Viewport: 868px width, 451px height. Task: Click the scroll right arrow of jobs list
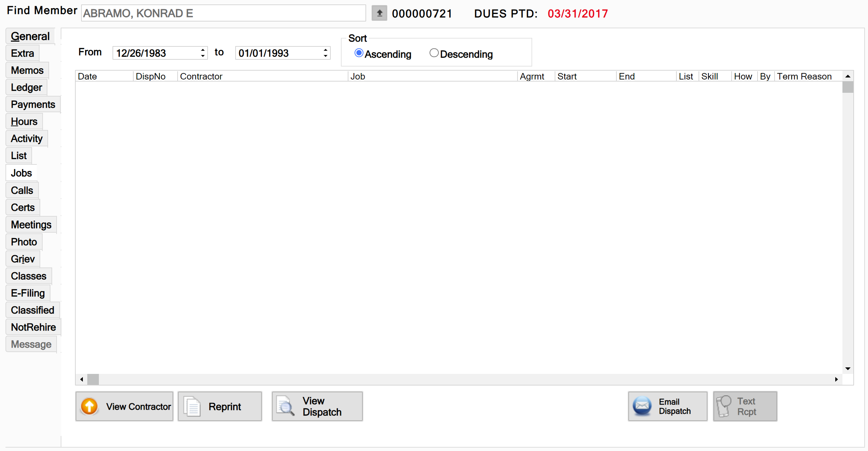(836, 379)
